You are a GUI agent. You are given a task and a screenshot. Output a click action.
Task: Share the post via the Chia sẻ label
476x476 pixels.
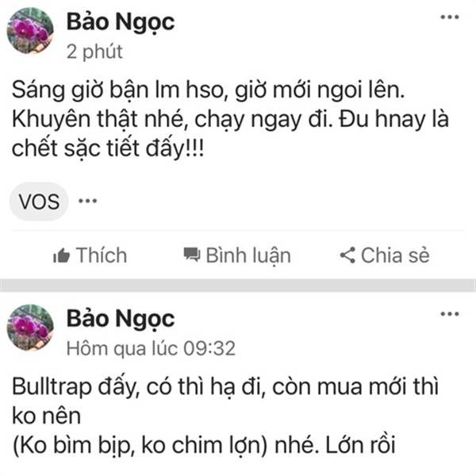click(x=395, y=255)
